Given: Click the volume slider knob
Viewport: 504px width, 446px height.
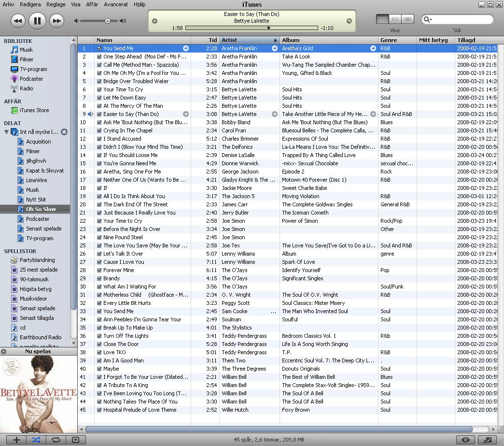Looking at the screenshot, I should (107, 21).
